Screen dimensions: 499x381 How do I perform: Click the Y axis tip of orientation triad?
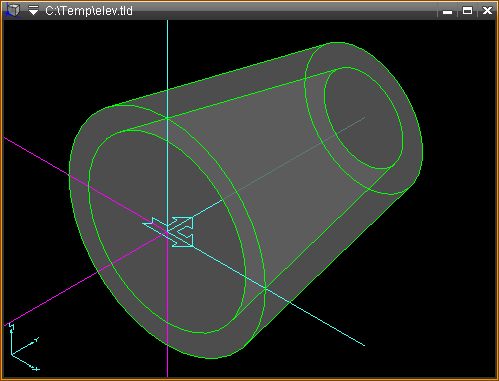tap(37, 340)
